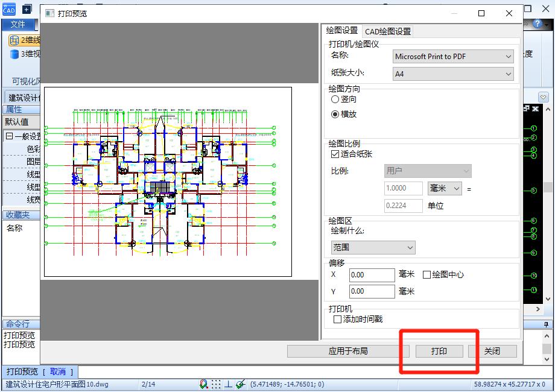
Task: Click the 图层 property row
Action: click(x=22, y=162)
